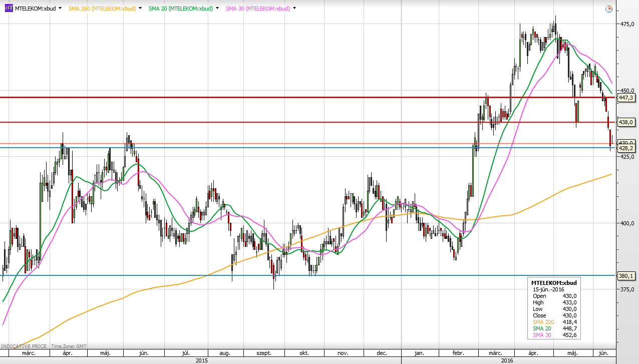Screen dimensions: 639x364
Task: Click the 475,0 price axis label
Action: coord(627,24)
